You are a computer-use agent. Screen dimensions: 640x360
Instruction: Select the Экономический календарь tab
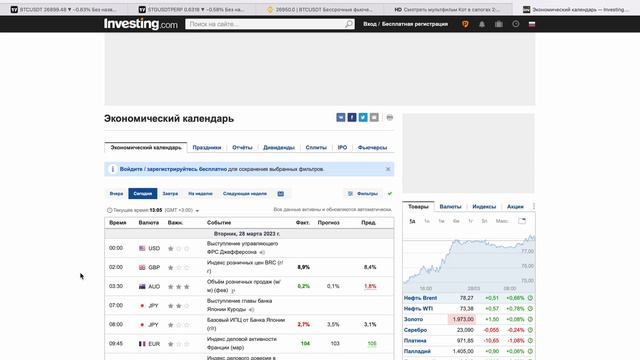[x=146, y=147]
